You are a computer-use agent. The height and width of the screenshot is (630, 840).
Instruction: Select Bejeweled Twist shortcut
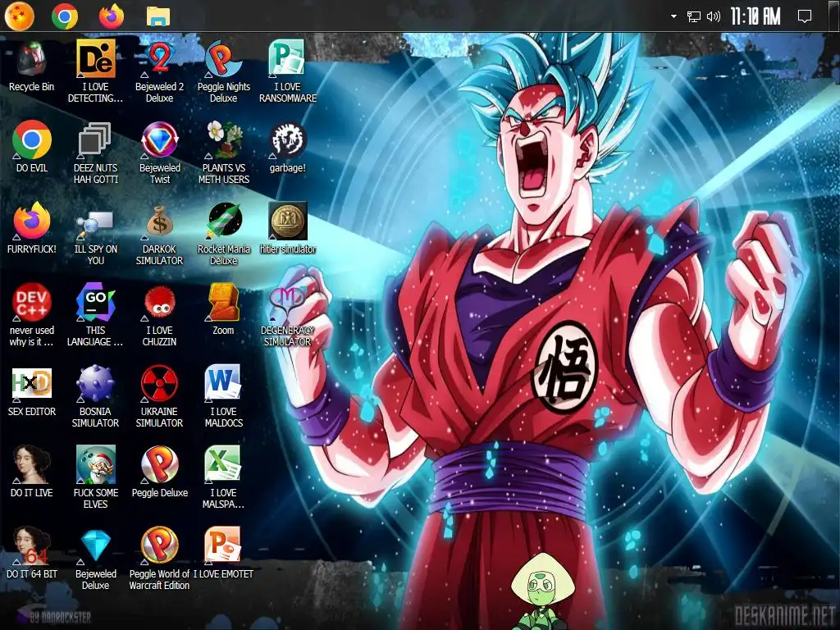coord(160,153)
